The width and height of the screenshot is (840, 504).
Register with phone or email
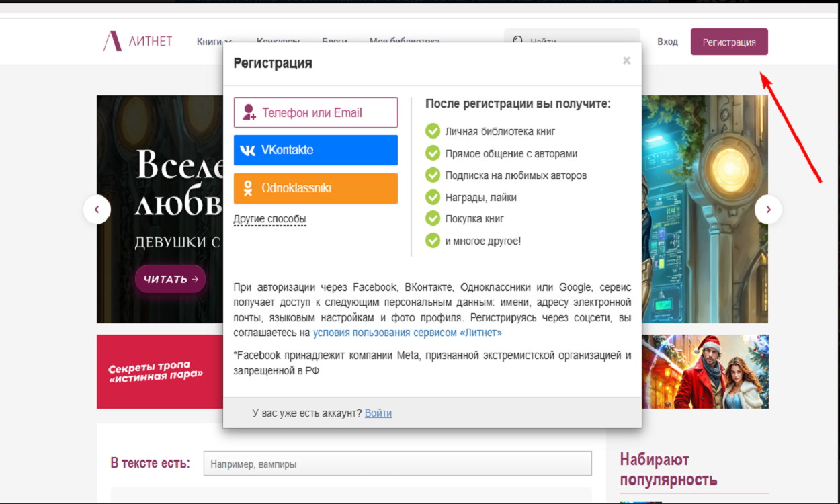[x=316, y=112]
